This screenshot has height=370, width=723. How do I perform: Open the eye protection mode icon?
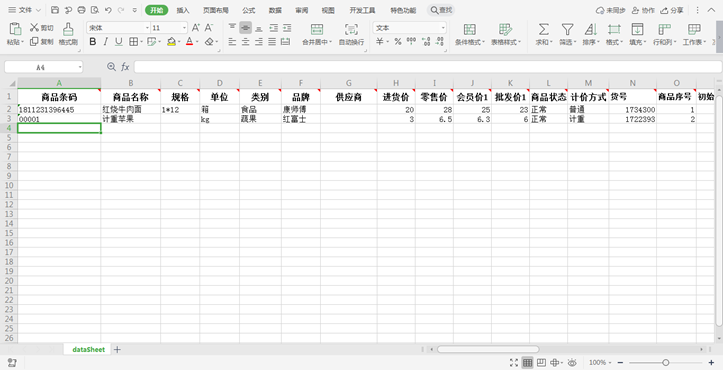(x=572, y=362)
